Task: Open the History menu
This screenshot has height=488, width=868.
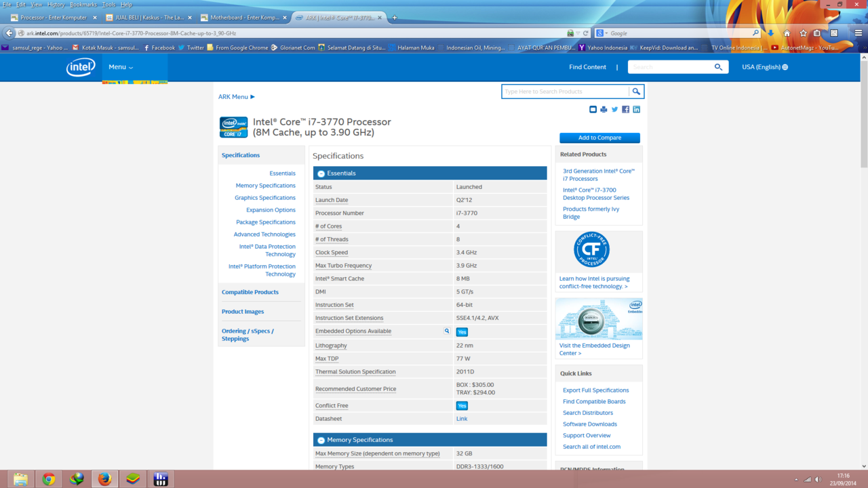Action: pos(56,4)
